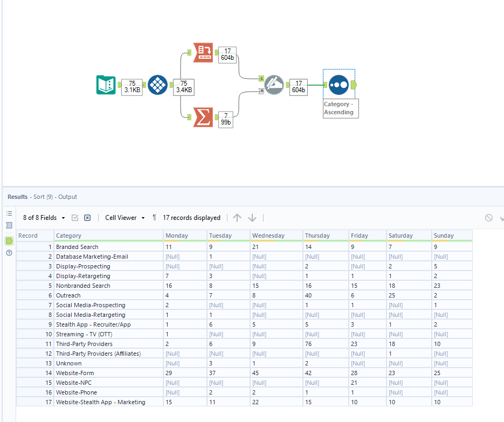504x422 pixels.
Task: Click the up arrow navigation button in Results toolbar
Action: [x=237, y=218]
